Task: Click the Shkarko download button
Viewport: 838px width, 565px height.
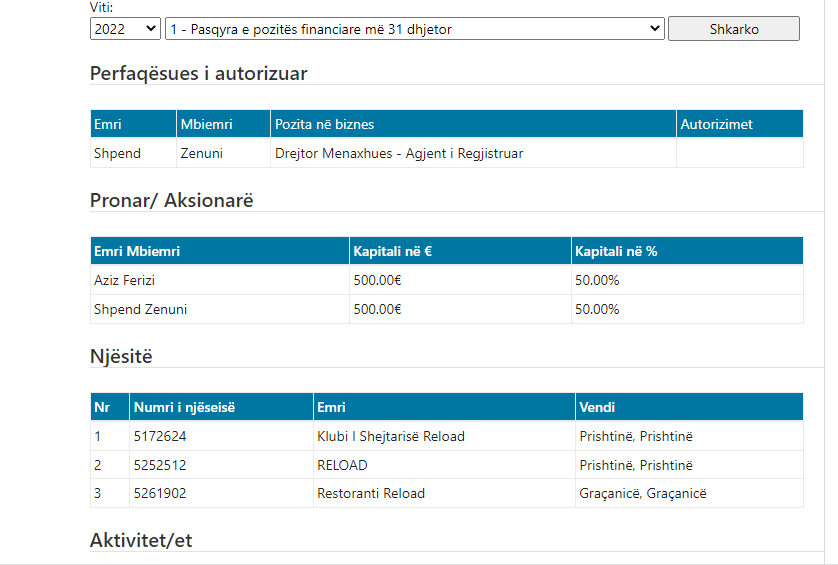Action: 734,29
